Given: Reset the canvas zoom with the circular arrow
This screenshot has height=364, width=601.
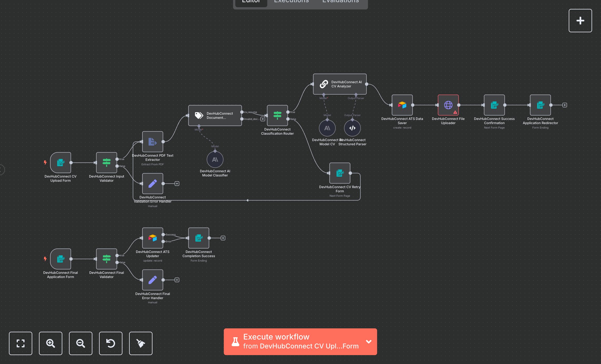Looking at the screenshot, I should point(110,343).
